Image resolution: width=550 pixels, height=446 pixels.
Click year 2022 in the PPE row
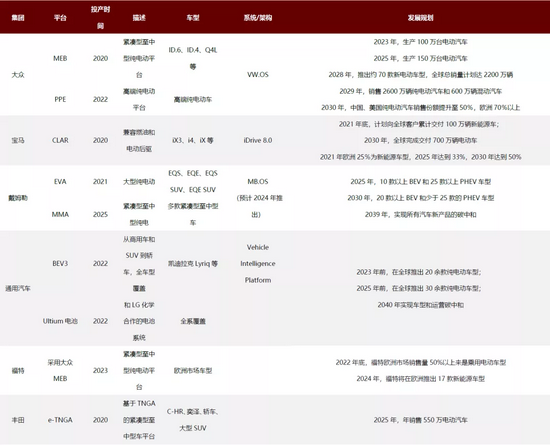[100, 99]
